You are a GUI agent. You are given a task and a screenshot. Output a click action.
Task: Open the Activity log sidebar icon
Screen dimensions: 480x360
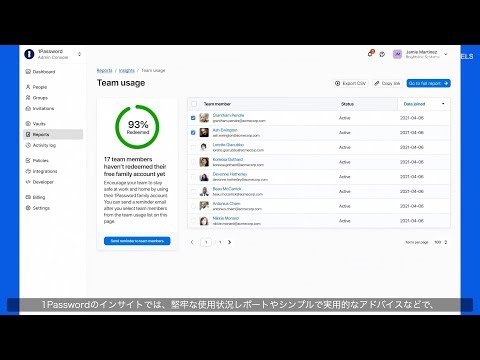click(28, 145)
